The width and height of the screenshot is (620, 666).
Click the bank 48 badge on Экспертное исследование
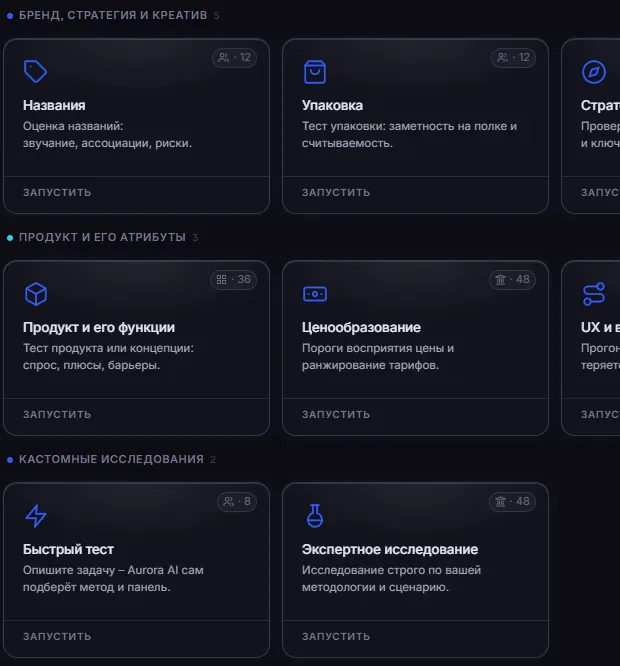513,502
